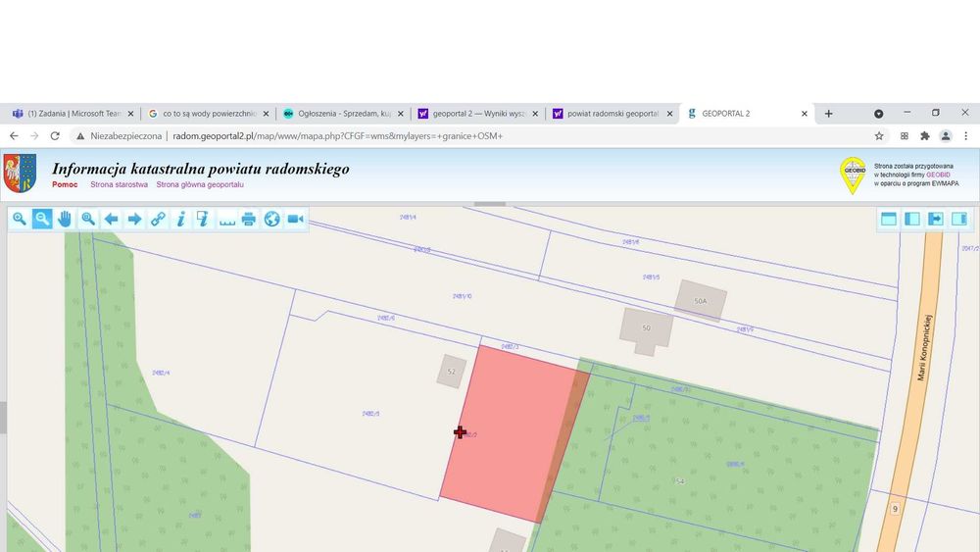This screenshot has width=980, height=552.
Task: Open the Chrome profile avatar
Action: (946, 135)
